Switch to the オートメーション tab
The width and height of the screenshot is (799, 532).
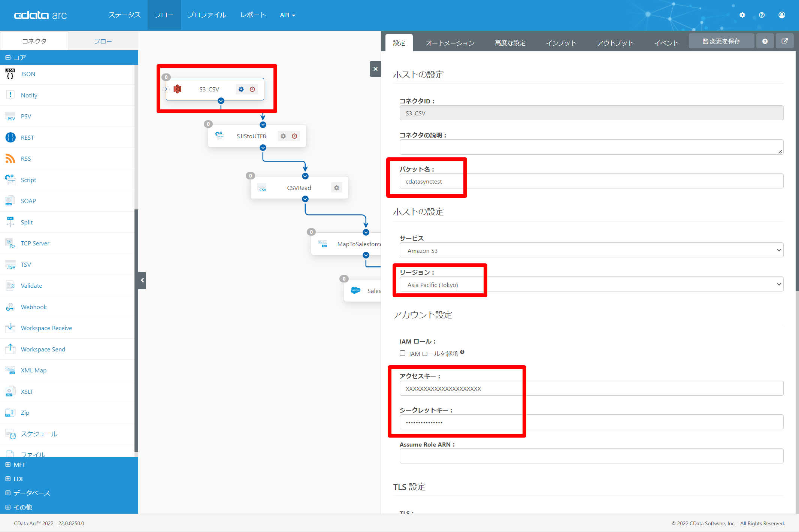coord(450,43)
